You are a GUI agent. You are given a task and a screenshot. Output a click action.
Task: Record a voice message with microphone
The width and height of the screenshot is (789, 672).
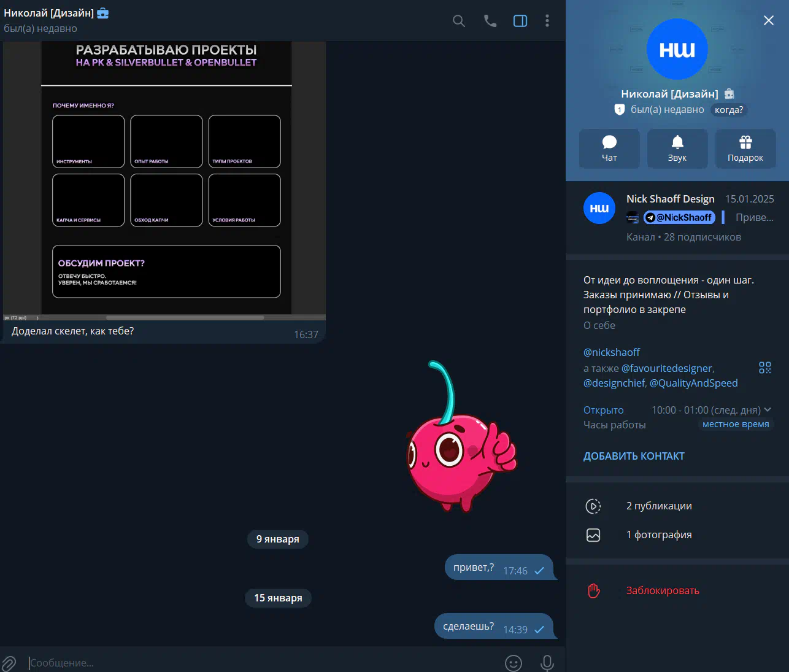click(x=547, y=663)
